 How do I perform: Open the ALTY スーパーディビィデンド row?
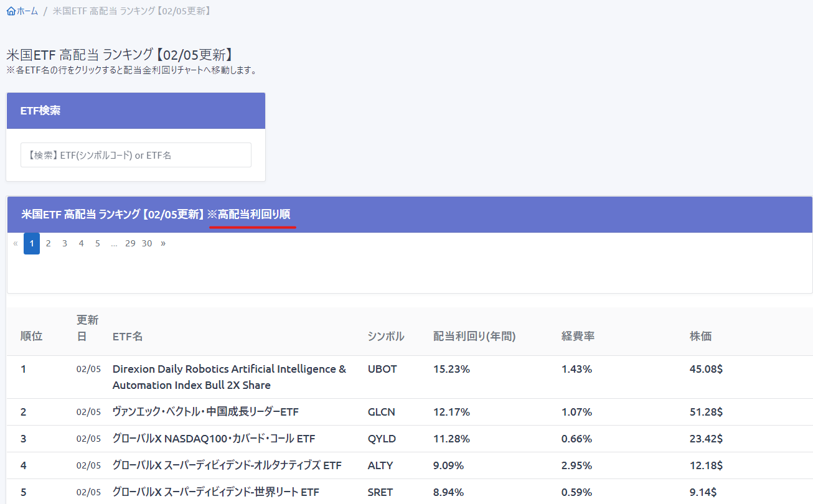pyautogui.click(x=227, y=465)
